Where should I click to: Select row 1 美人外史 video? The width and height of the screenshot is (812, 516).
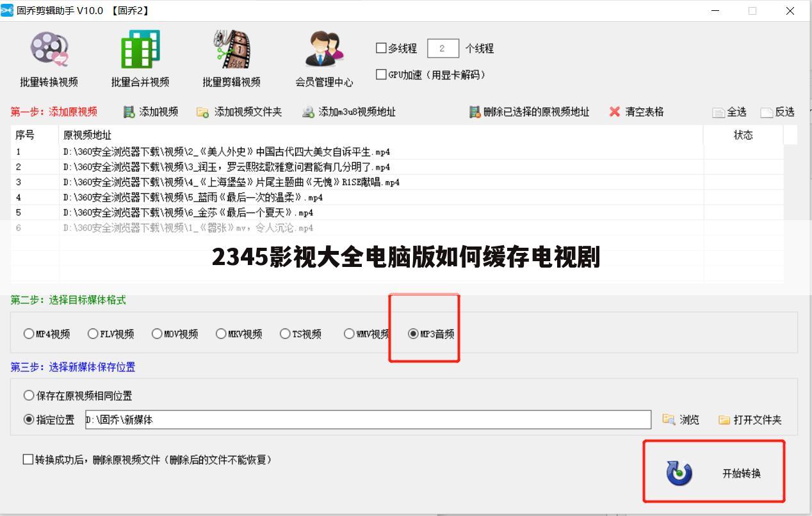click(x=397, y=152)
